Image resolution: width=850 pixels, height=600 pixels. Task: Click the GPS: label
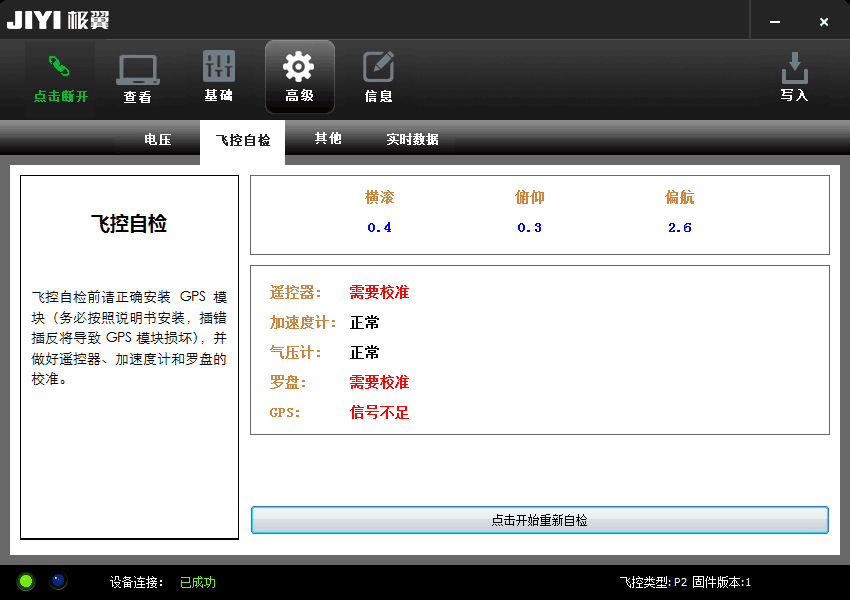[x=285, y=413]
